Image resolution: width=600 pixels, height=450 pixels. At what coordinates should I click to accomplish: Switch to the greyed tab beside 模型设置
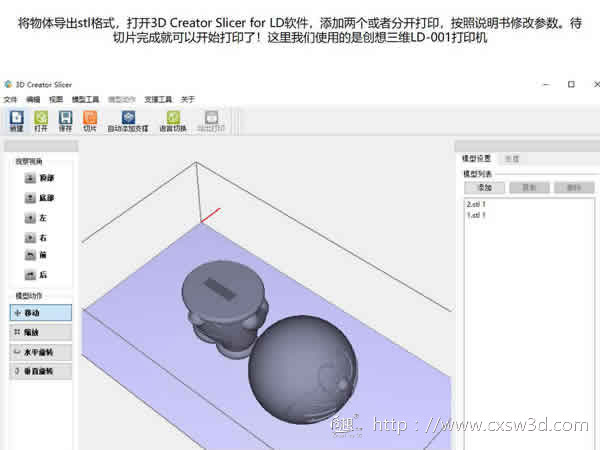[x=512, y=158]
